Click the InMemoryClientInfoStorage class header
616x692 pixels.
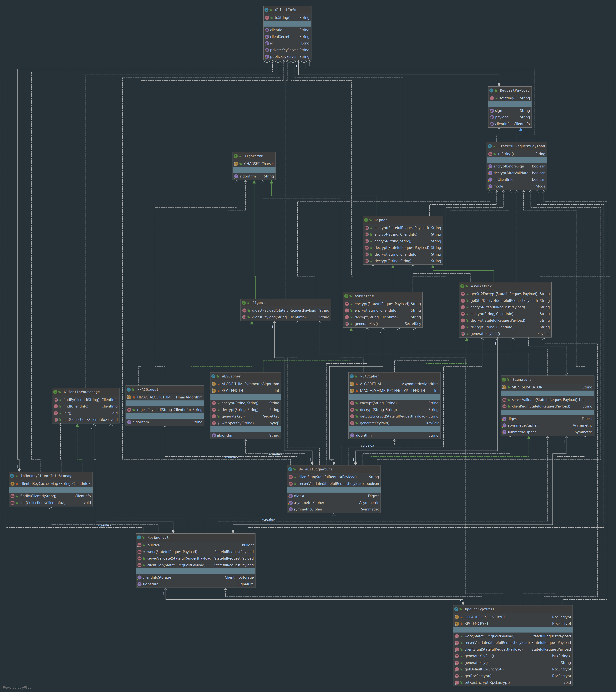click(47, 476)
